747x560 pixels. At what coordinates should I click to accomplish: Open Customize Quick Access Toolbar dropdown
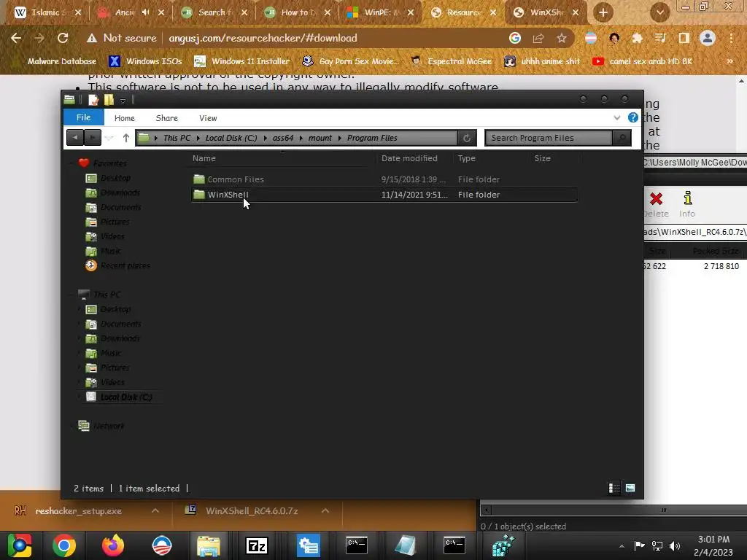(123, 100)
